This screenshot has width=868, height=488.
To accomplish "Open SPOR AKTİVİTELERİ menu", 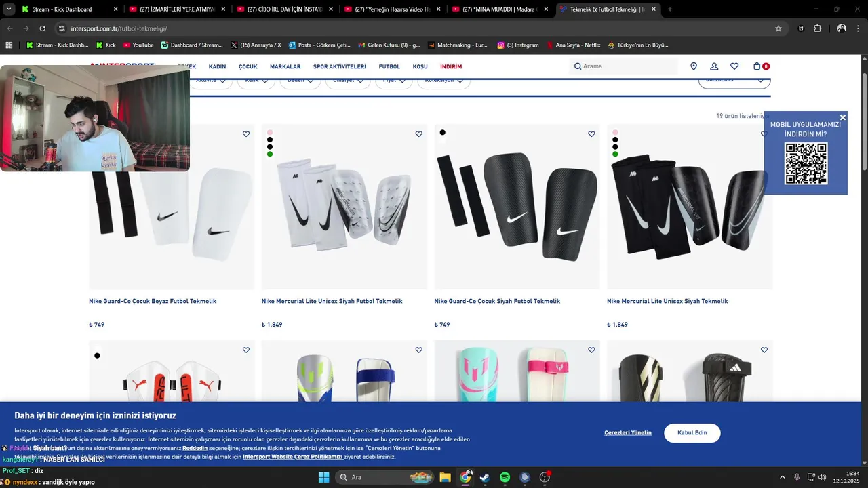I will (339, 67).
